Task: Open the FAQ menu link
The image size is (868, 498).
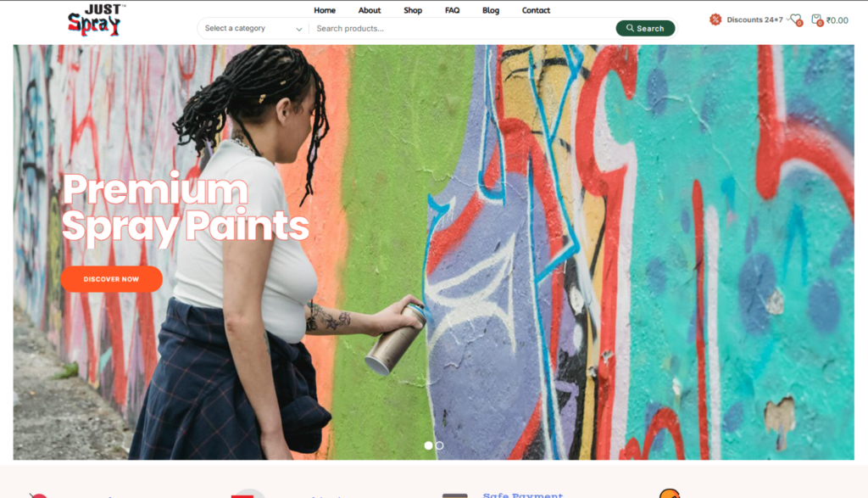Action: coord(453,10)
